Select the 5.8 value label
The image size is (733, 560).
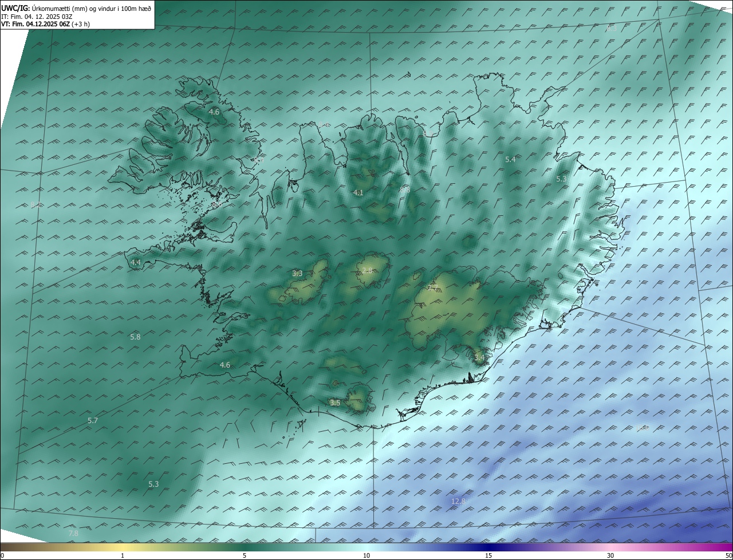(x=135, y=337)
